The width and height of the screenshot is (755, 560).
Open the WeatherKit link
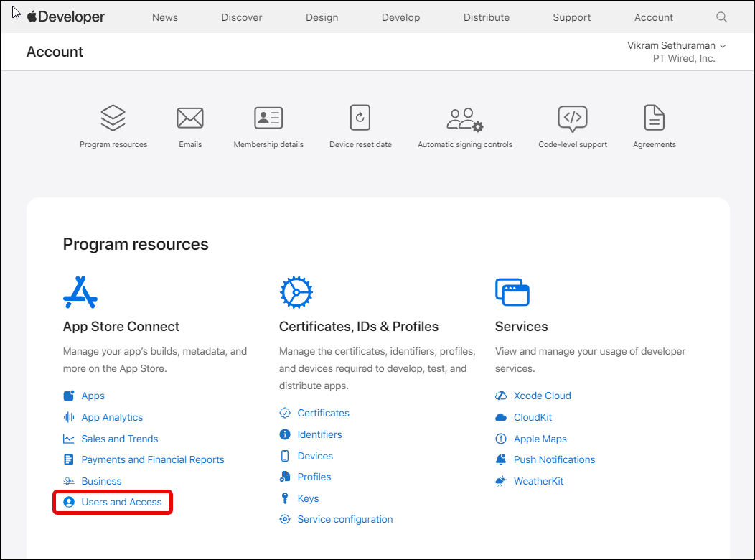point(538,481)
